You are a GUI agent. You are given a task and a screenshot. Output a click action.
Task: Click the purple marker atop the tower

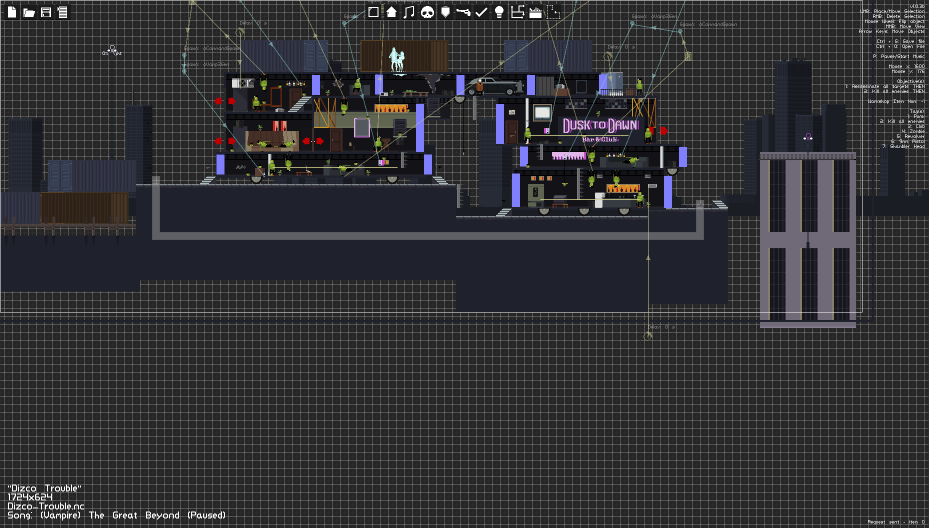[x=808, y=137]
